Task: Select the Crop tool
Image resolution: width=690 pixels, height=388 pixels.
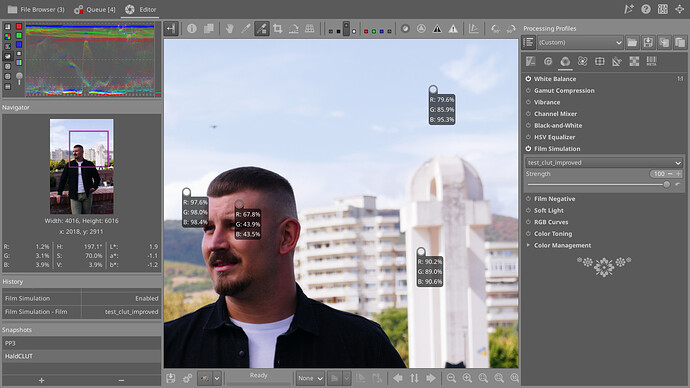Action: point(278,29)
